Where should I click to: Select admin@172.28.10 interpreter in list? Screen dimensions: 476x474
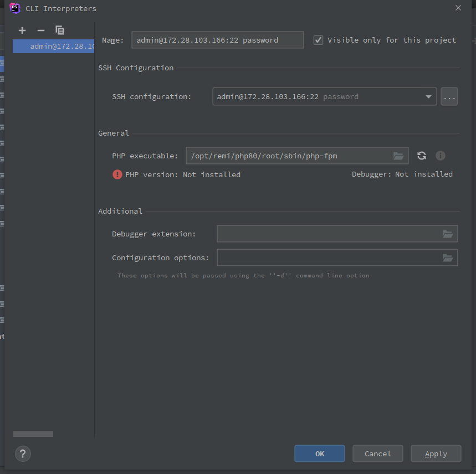[x=54, y=47]
